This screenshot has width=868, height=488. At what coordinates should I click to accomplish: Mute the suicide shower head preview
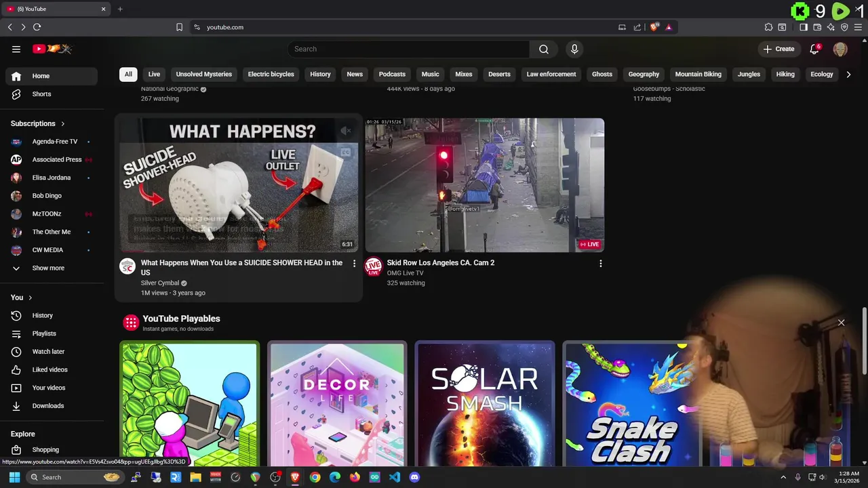pyautogui.click(x=346, y=131)
